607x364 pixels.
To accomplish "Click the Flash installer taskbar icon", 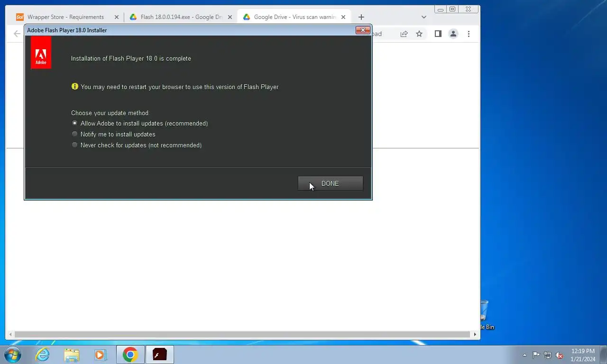I will pos(159,355).
